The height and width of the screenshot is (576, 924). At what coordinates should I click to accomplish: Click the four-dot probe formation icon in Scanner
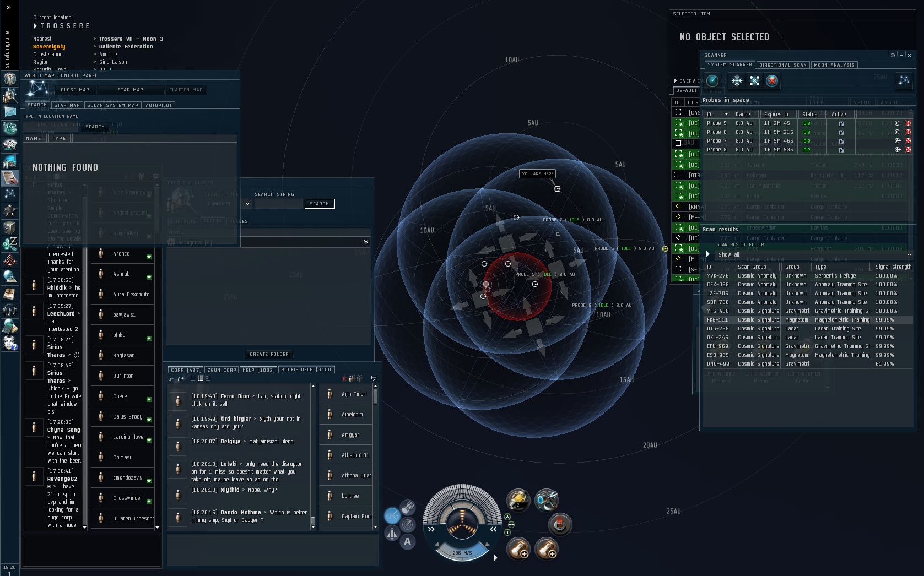coord(754,81)
